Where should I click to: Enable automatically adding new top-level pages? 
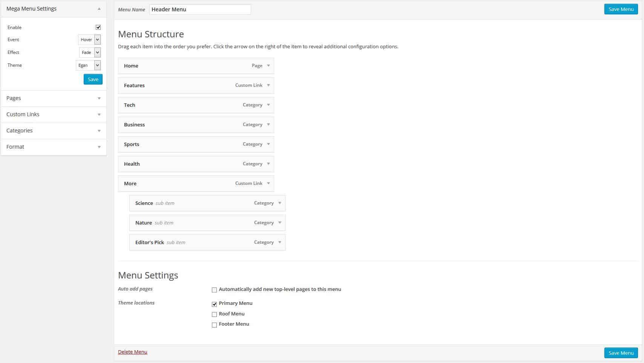click(214, 290)
